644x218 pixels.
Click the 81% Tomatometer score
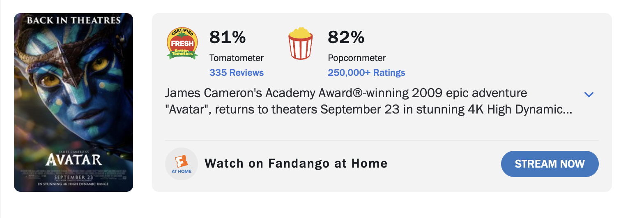(x=228, y=37)
